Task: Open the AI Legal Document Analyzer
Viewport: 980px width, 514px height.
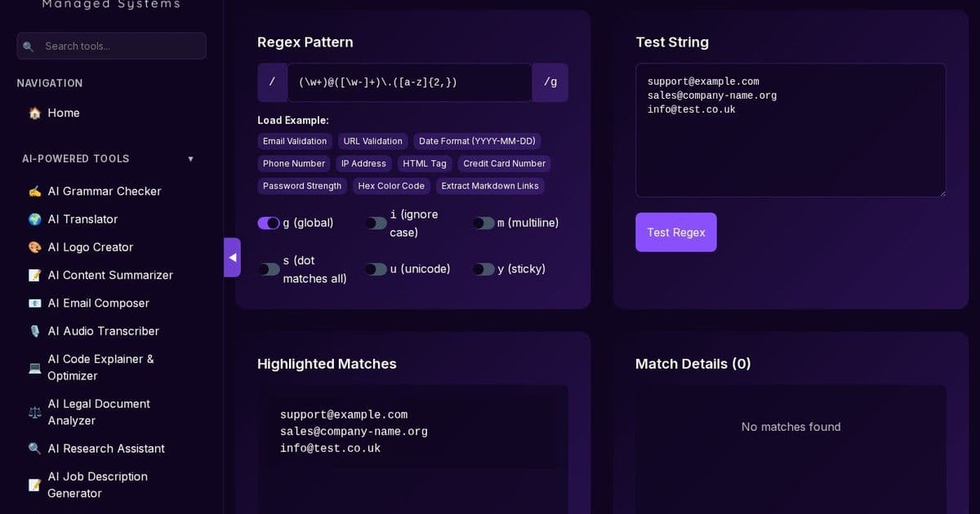Action: pos(99,412)
